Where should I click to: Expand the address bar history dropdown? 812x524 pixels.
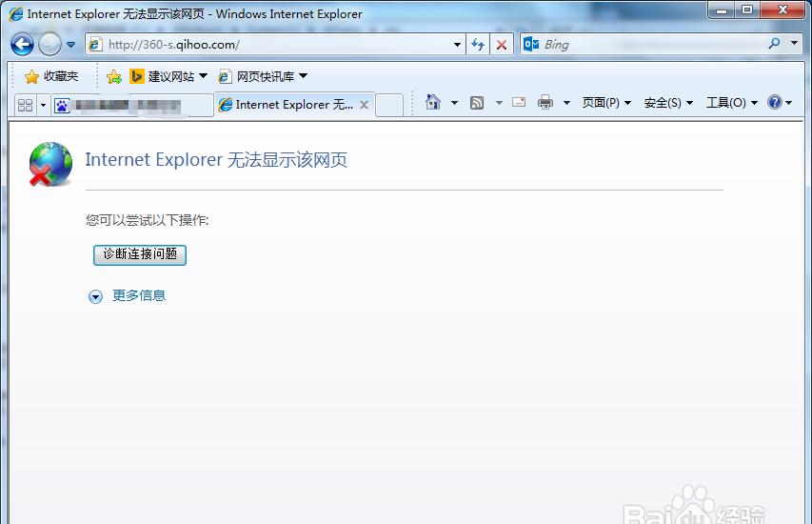click(x=457, y=45)
